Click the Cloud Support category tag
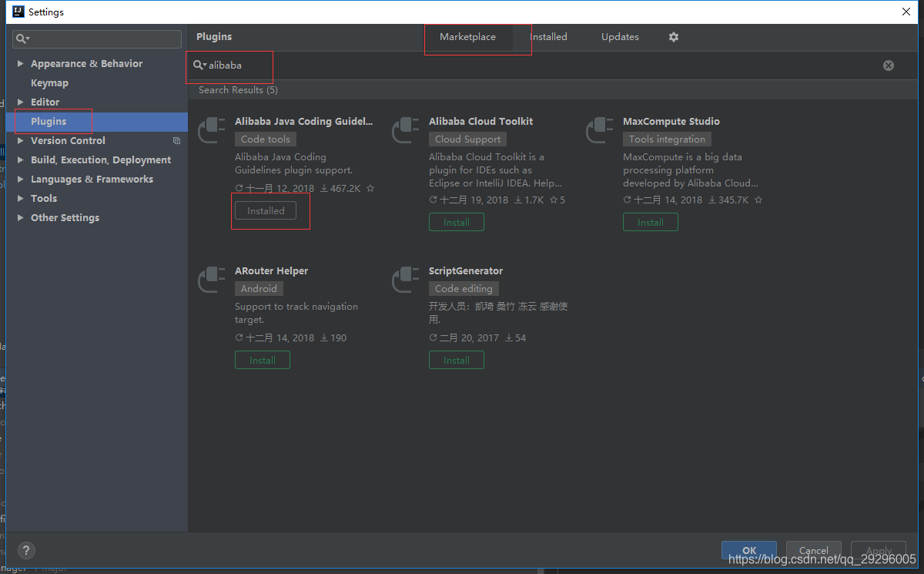The width and height of the screenshot is (924, 574). (467, 139)
